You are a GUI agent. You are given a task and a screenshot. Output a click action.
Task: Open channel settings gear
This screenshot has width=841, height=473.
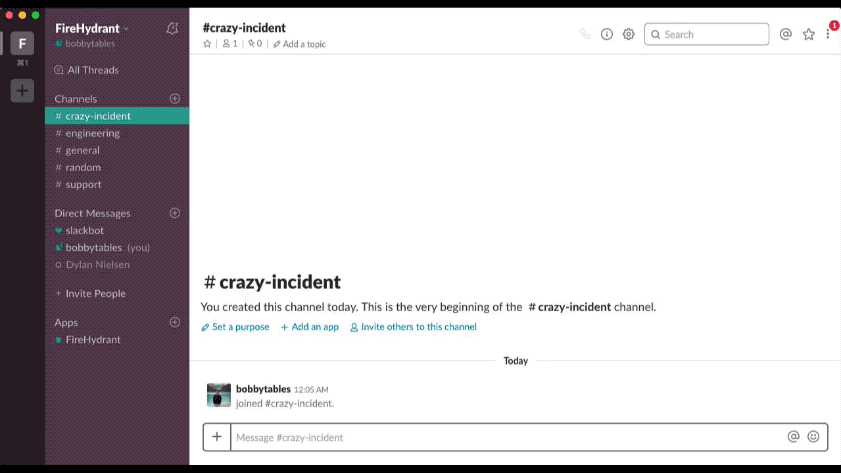point(629,34)
